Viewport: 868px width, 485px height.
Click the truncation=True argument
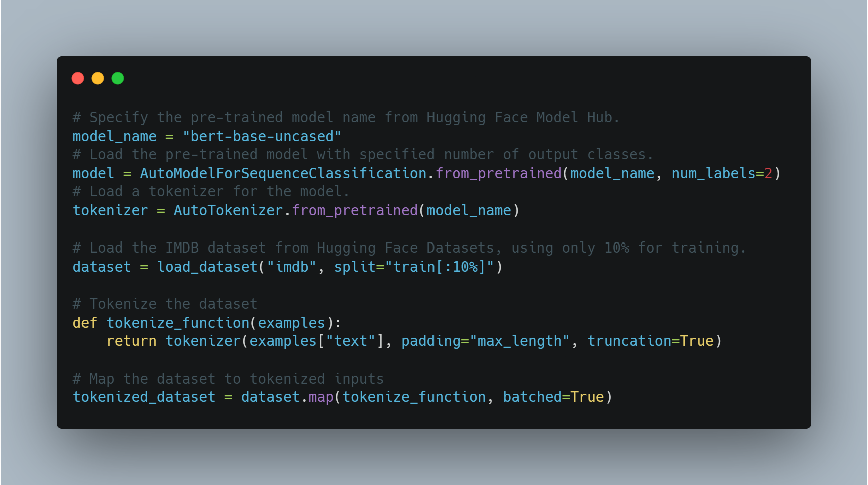(x=650, y=341)
